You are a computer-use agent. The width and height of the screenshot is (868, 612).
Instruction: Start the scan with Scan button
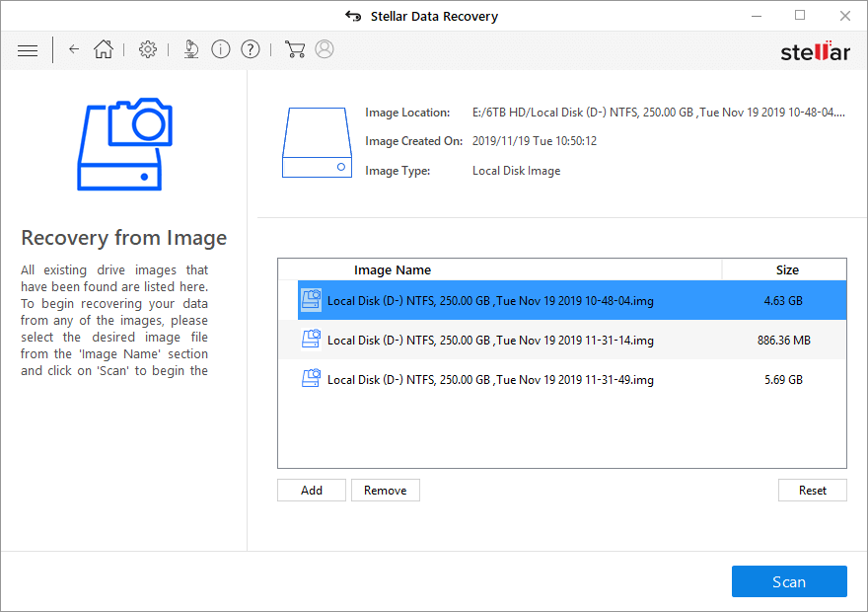point(789,581)
